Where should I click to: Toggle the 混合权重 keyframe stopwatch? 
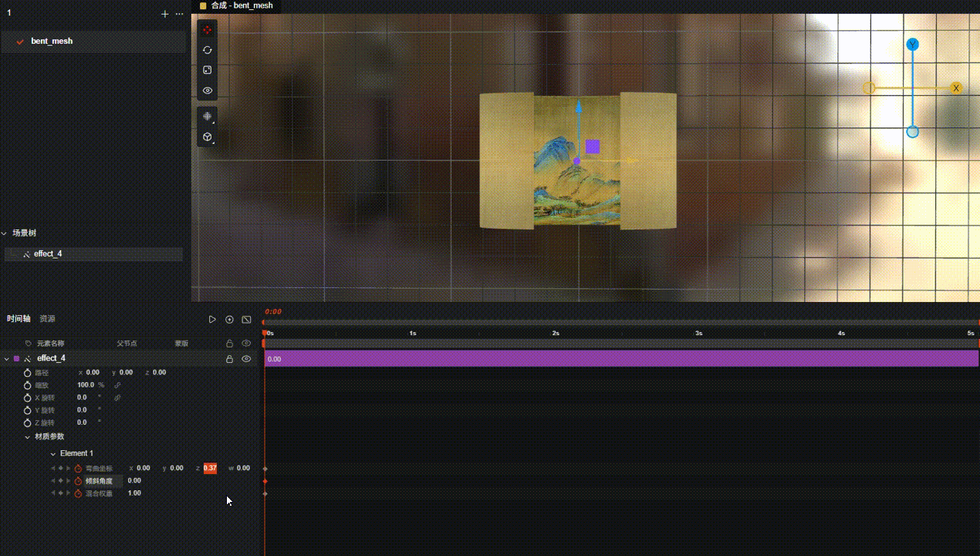78,493
